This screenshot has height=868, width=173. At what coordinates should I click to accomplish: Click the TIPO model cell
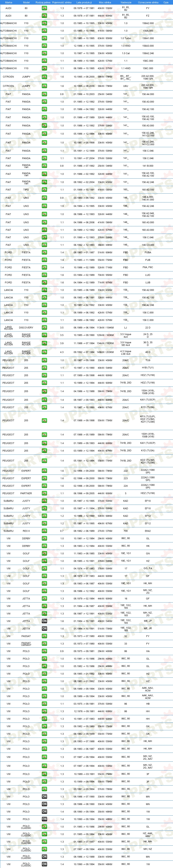click(x=26, y=190)
